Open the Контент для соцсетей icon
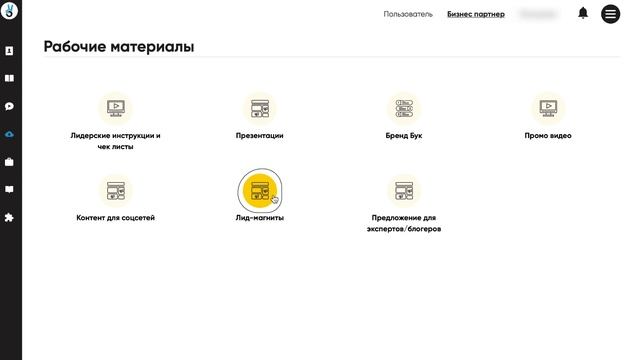640x360 pixels. point(116,191)
